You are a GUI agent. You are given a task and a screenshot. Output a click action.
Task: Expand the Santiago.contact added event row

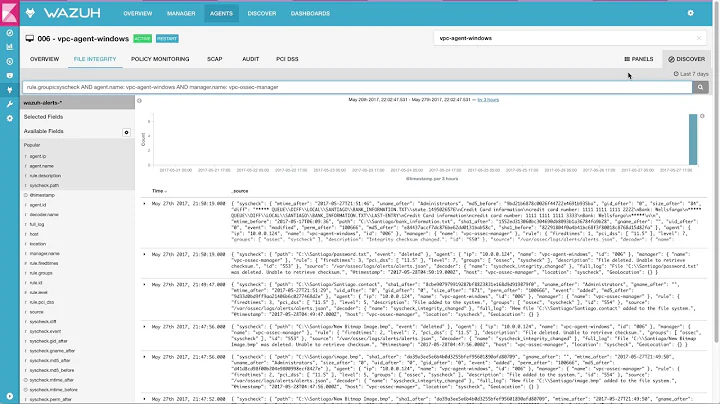[x=145, y=285]
